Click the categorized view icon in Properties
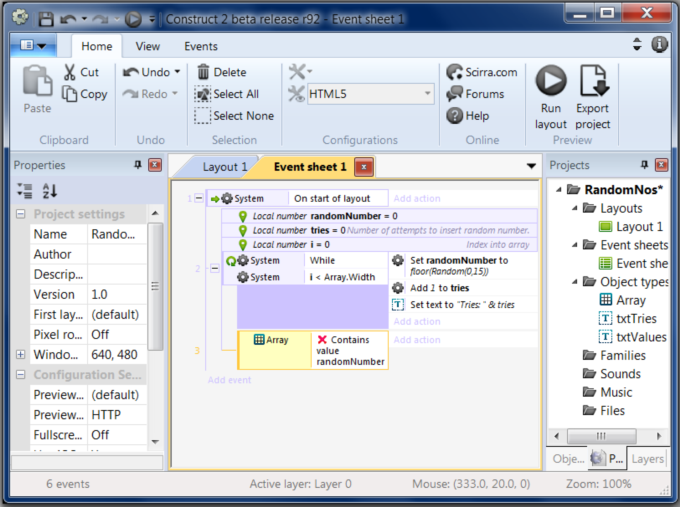This screenshot has width=680, height=507. tap(25, 191)
